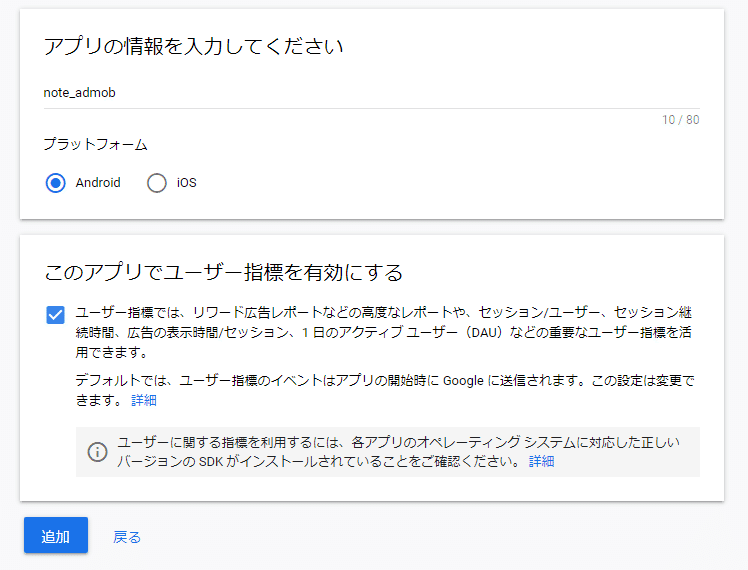Screen dimensions: 748x570
Task: Click the heading アプリの情報を入力してください
Action: click(193, 46)
